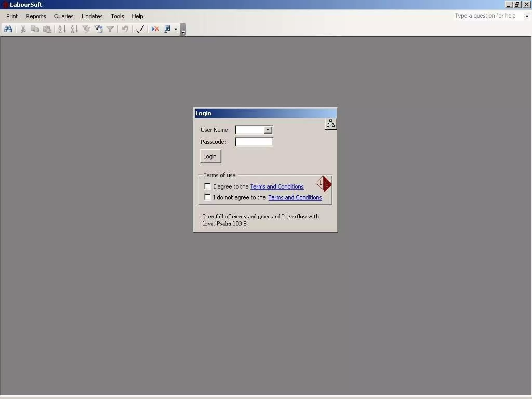Open the Queries menu

pos(64,16)
